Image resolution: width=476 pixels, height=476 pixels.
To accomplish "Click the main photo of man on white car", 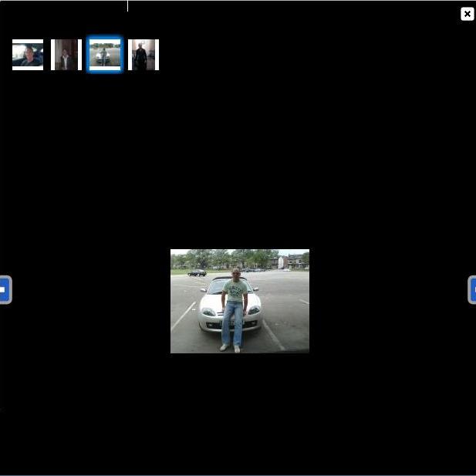I will pyautogui.click(x=240, y=301).
